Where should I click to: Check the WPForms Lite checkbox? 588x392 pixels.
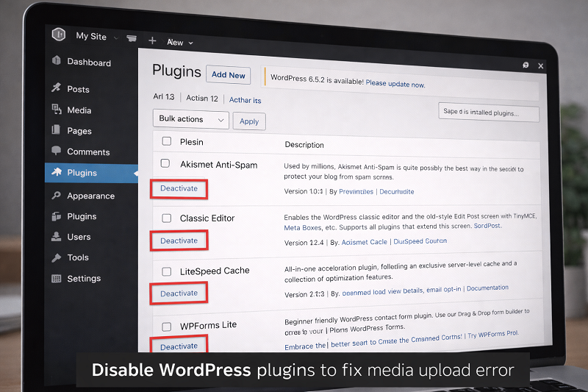click(x=167, y=327)
